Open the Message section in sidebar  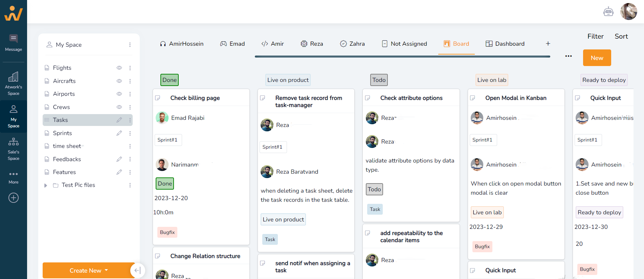[x=14, y=43]
